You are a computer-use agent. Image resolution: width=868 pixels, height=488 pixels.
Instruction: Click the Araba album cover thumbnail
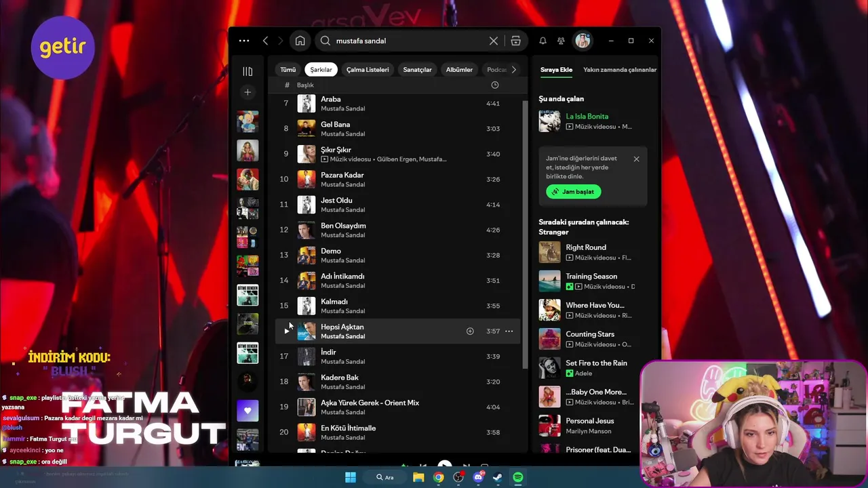click(x=307, y=104)
